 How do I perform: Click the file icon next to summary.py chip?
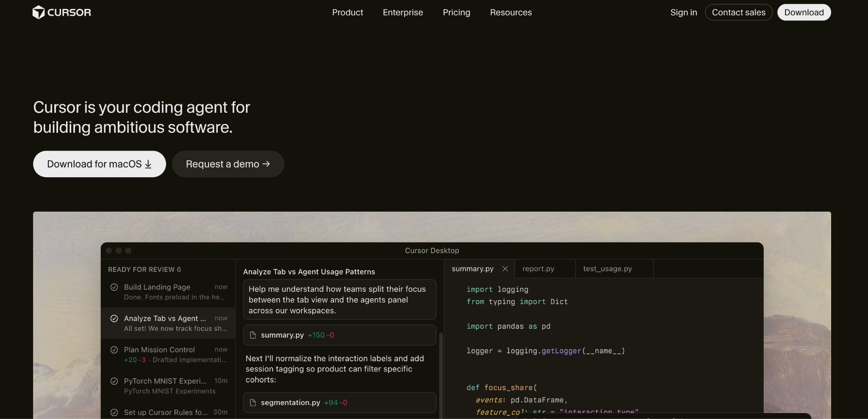253,335
